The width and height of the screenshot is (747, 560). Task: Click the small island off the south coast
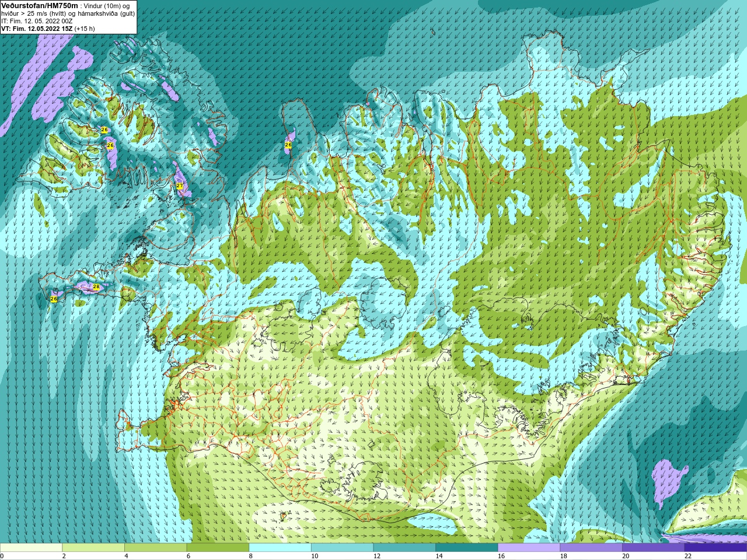[x=284, y=515]
